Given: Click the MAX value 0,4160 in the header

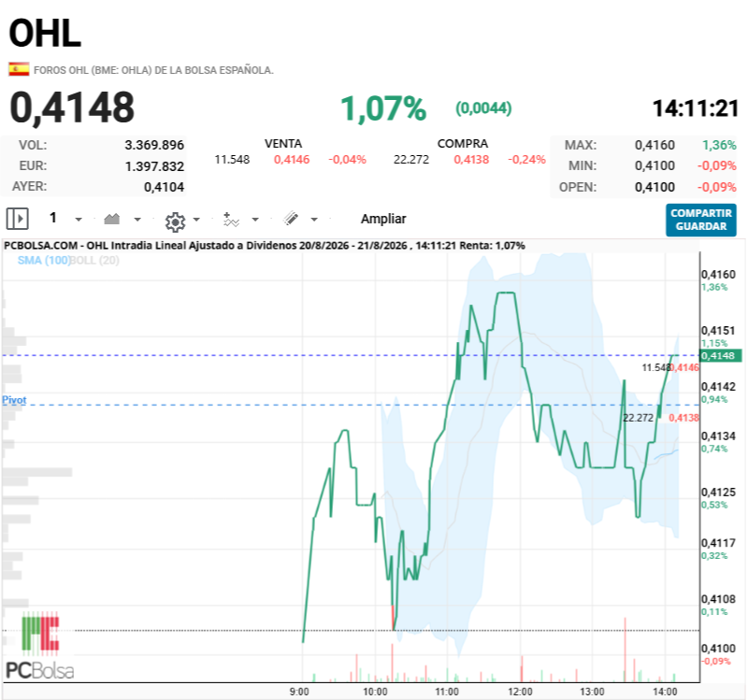Looking at the screenshot, I should click(x=654, y=145).
